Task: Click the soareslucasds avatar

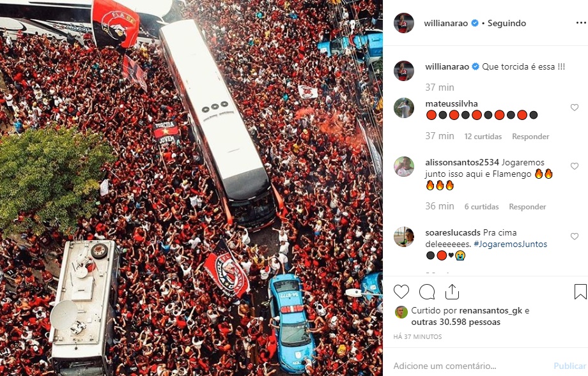Action: point(404,237)
